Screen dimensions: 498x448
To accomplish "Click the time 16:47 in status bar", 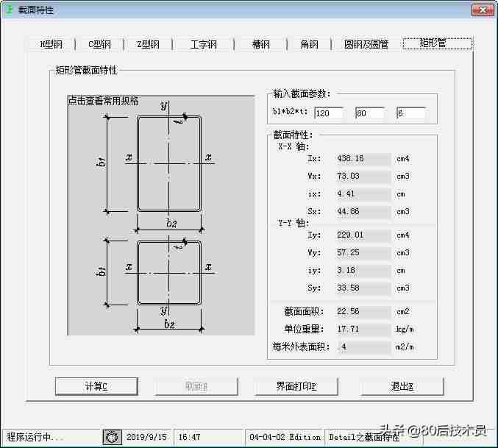I will [189, 437].
